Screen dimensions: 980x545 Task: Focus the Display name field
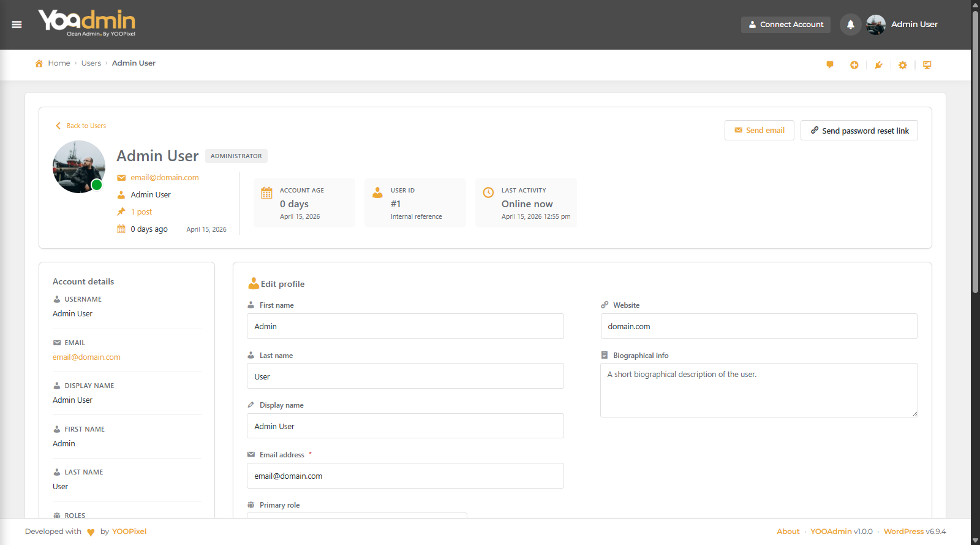point(405,426)
